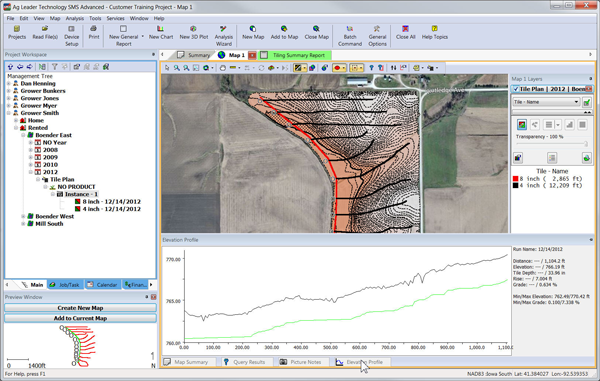Adjust the layer Transparency slider handle
600x381 pixels.
point(585,144)
